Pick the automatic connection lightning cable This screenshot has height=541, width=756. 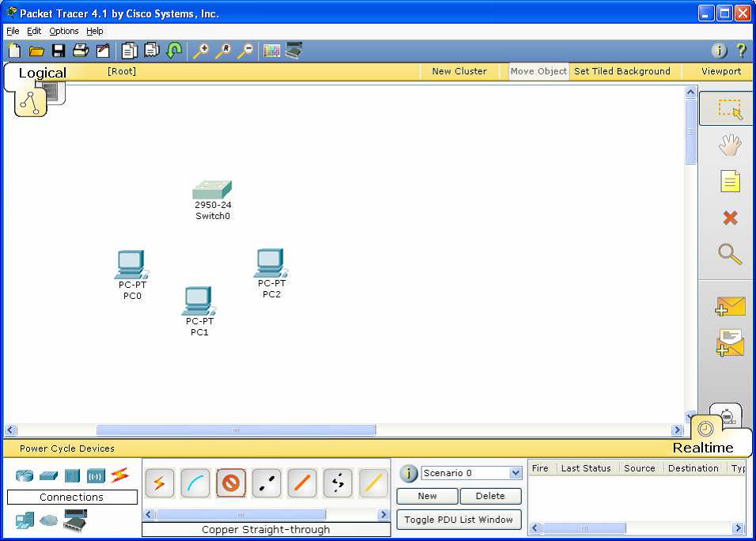pyautogui.click(x=159, y=483)
